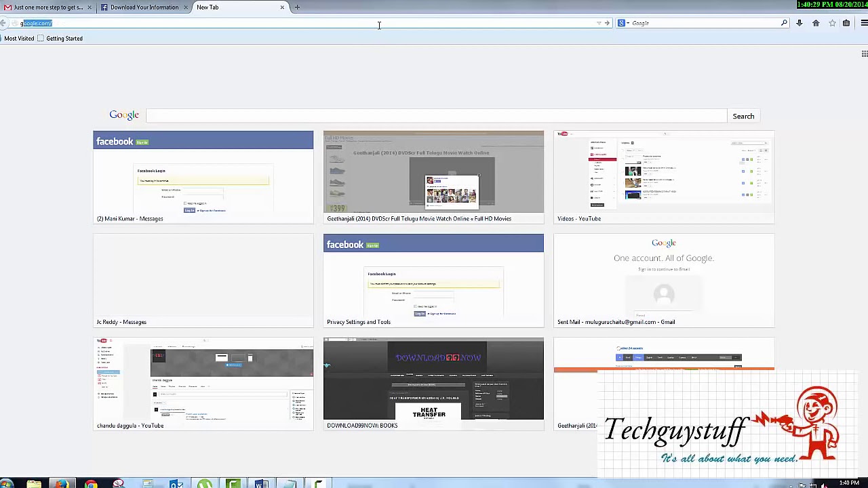Open Geethanjali Telugu Movie tile
The image size is (868, 488).
point(433,177)
